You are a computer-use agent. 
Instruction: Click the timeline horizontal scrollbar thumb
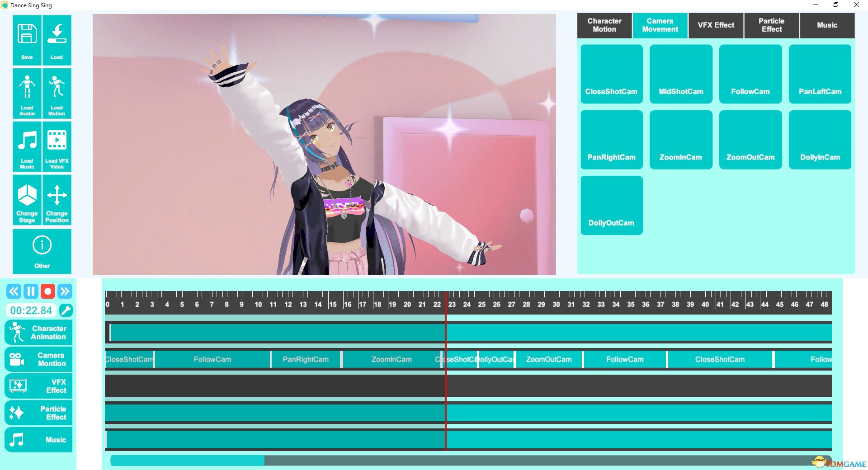tap(187, 461)
